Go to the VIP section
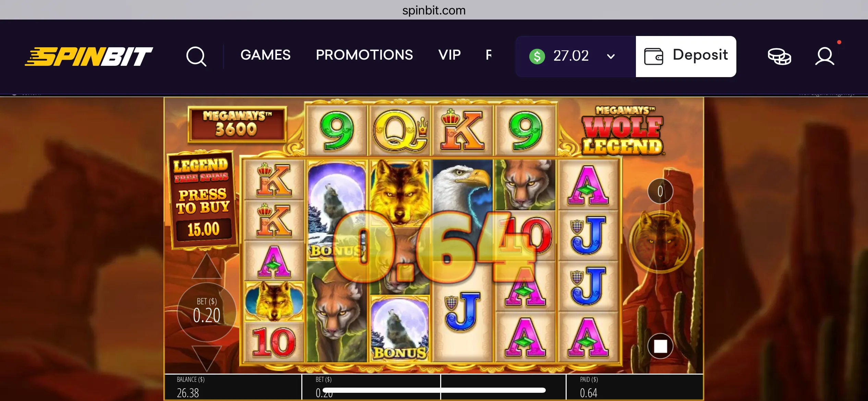Viewport: 868px width, 401px height. click(x=449, y=55)
